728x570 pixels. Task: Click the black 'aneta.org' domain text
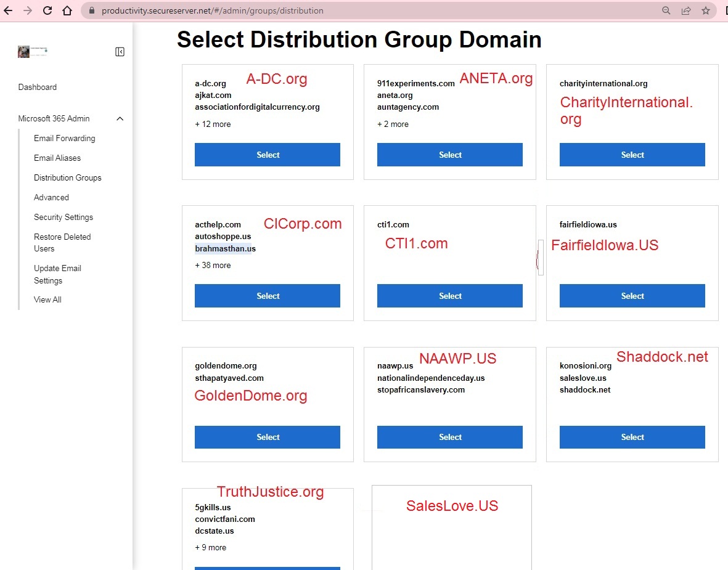point(395,95)
